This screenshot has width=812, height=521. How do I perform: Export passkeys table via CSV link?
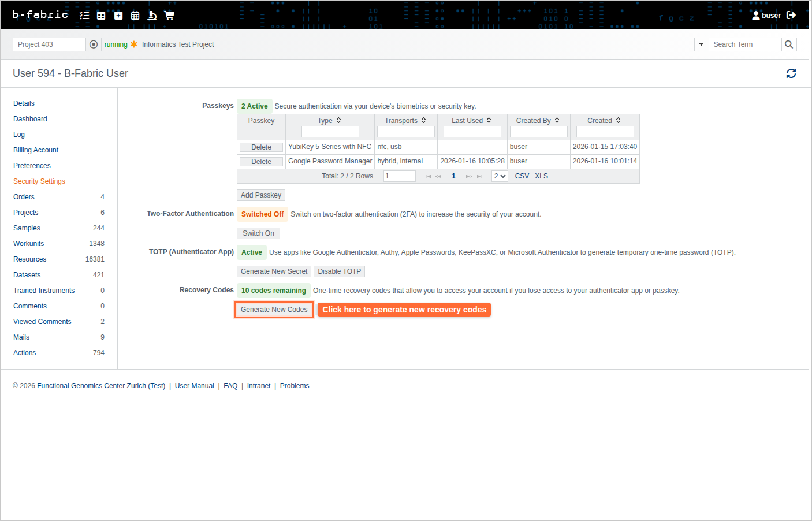coord(522,176)
